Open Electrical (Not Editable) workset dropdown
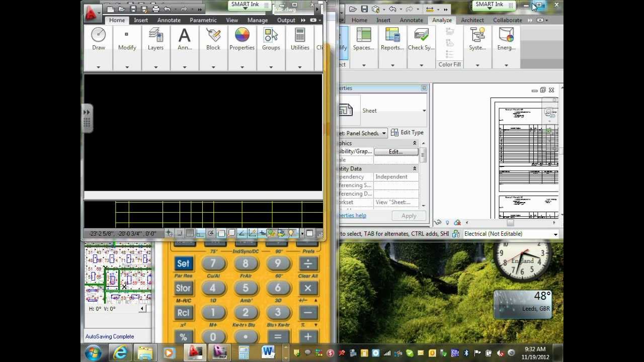The image size is (644, 362). point(555,234)
